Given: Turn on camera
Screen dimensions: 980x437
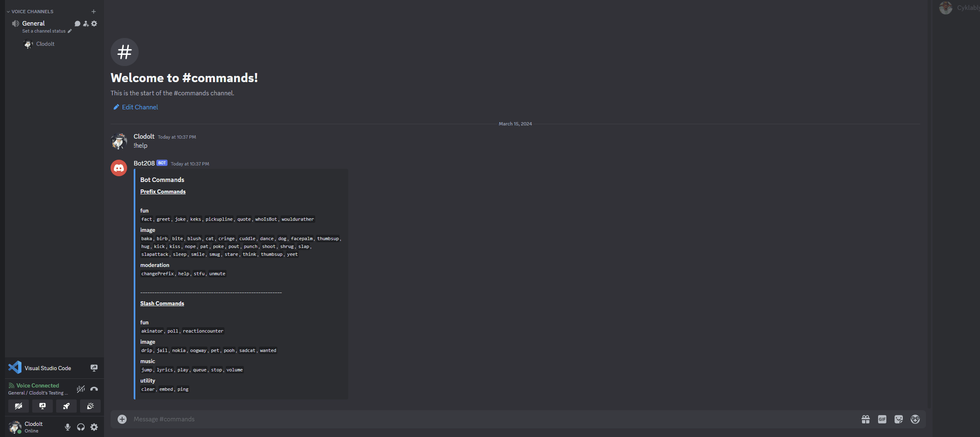Looking at the screenshot, I should (19, 406).
